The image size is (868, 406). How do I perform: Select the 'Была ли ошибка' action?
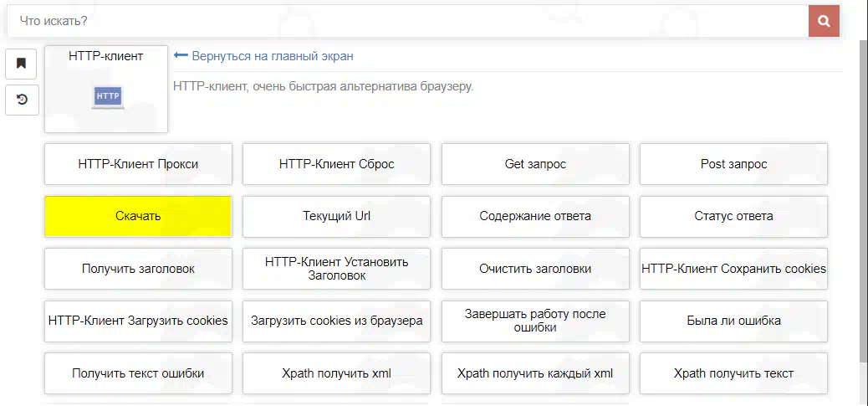733,321
